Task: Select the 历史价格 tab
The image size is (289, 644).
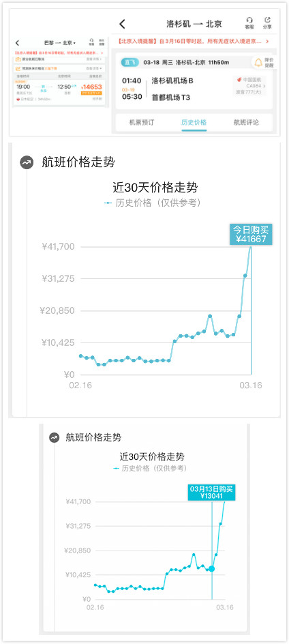Action: tap(194, 122)
